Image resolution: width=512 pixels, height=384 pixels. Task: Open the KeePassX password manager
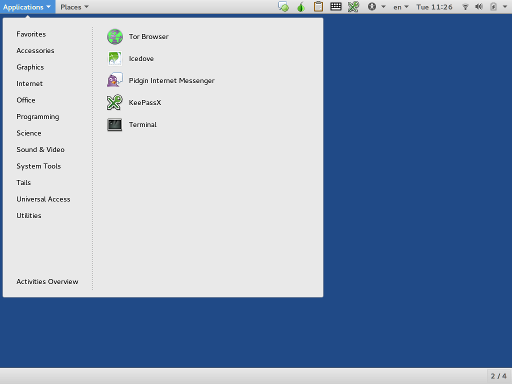pyautogui.click(x=134, y=103)
